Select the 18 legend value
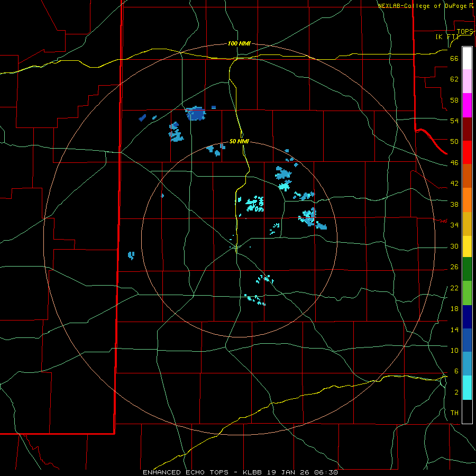The height and width of the screenshot is (476, 476). 454,309
